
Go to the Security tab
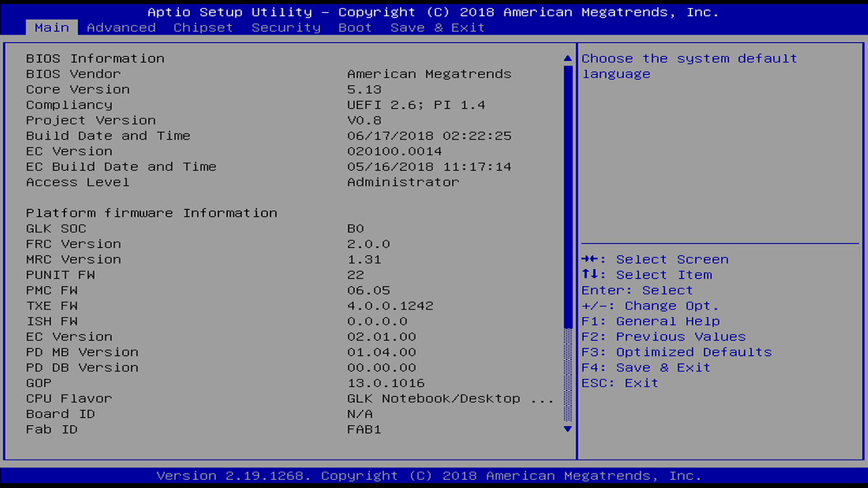(x=286, y=28)
